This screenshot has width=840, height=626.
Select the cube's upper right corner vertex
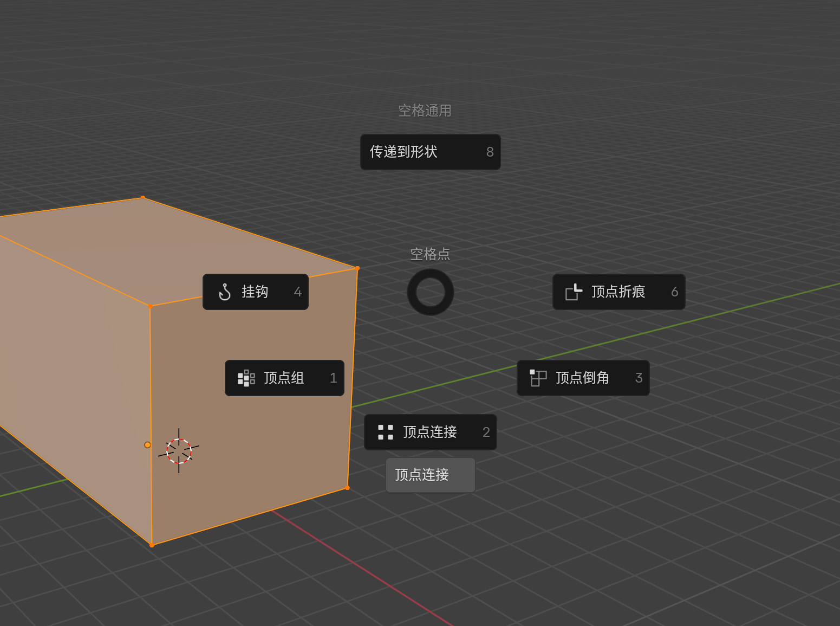coord(357,268)
